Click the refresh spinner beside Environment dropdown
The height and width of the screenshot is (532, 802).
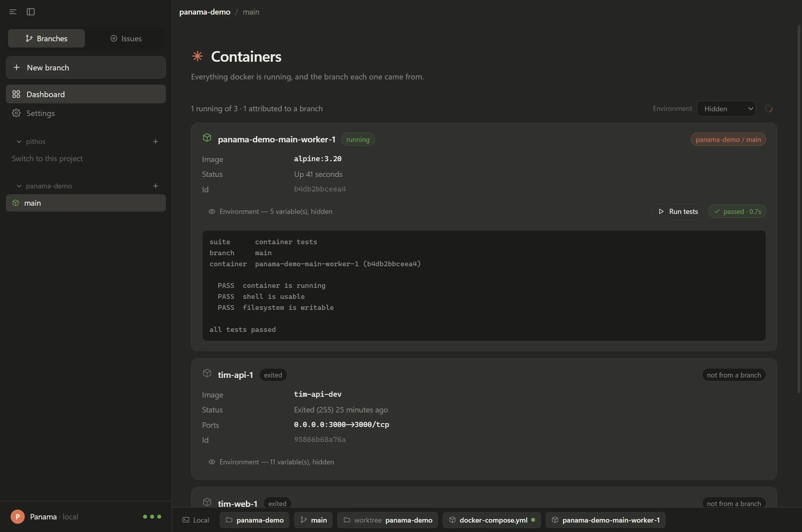pos(769,109)
